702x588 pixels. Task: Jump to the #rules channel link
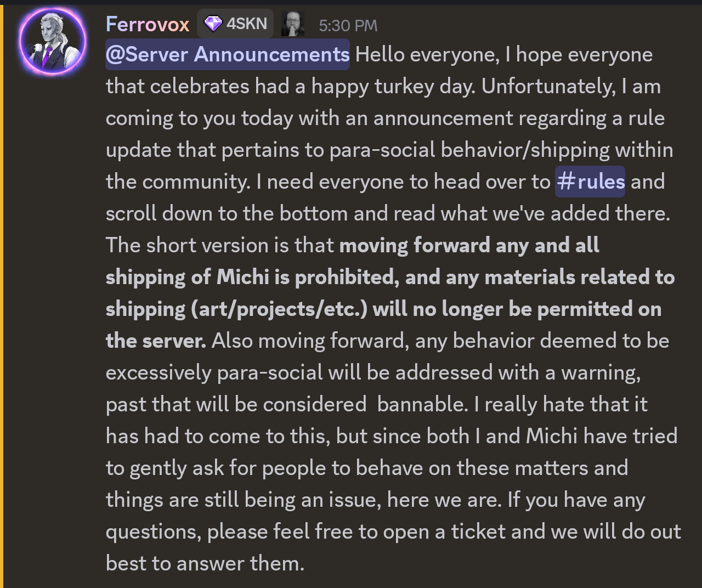[x=590, y=181]
